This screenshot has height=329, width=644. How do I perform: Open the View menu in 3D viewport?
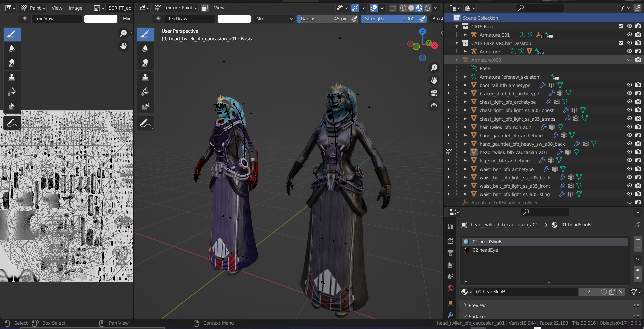point(219,8)
